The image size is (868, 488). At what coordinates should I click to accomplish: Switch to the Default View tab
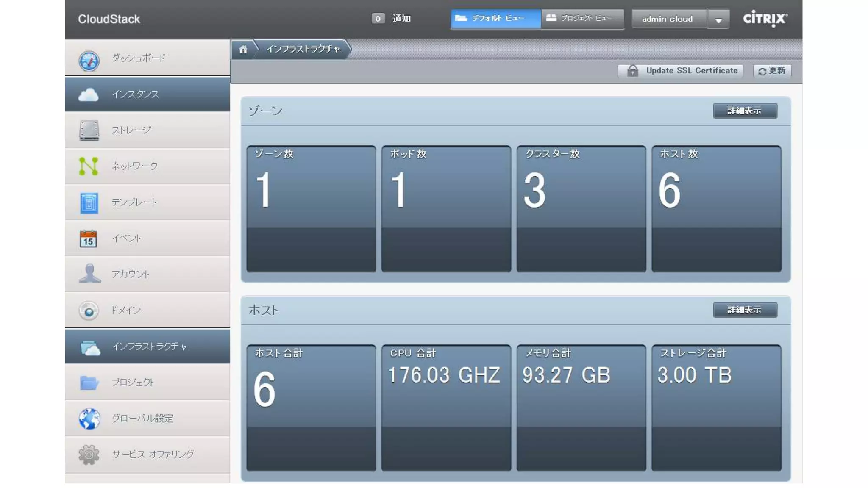[x=495, y=19]
